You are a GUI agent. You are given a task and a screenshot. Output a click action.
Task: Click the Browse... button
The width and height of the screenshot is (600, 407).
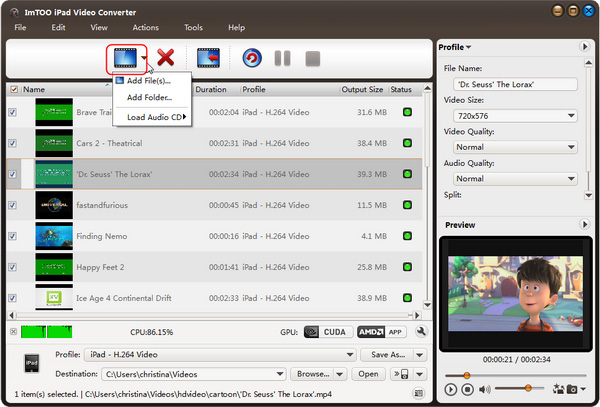[313, 374]
